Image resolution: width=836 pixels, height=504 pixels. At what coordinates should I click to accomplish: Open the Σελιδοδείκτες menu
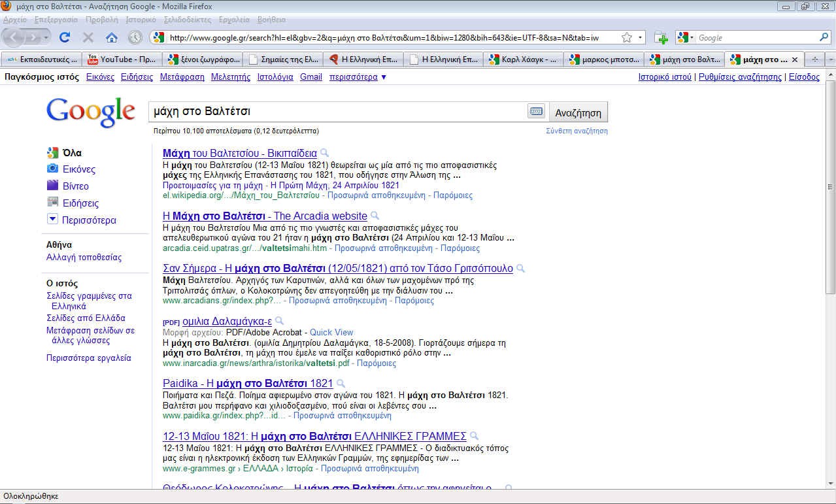188,20
